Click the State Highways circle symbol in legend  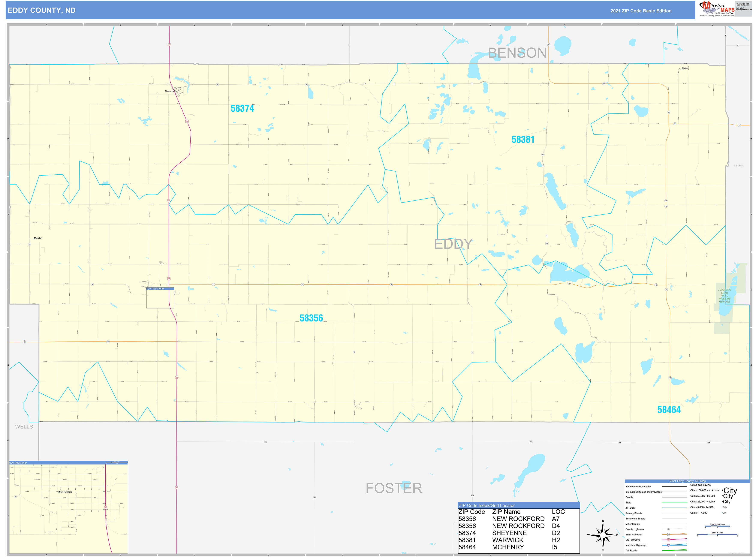tap(668, 535)
